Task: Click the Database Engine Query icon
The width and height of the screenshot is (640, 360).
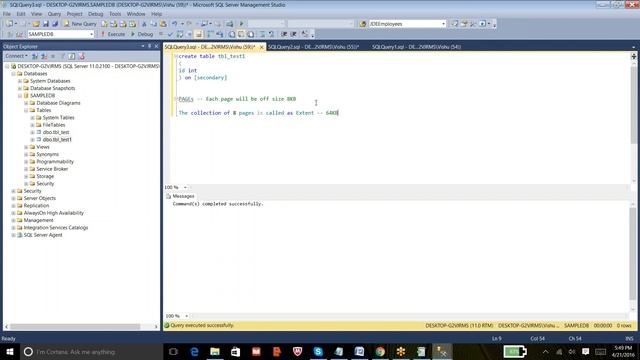Action: (104, 24)
